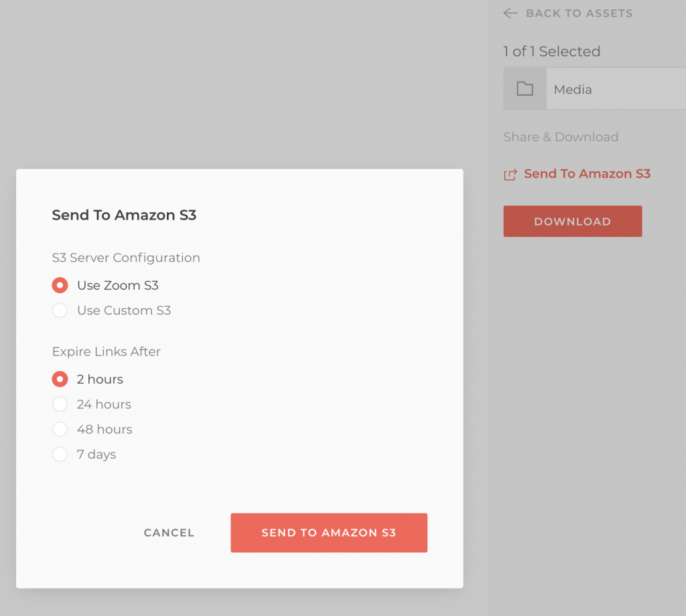686x616 pixels.
Task: Choose 24 hours link expiry
Action: pos(60,404)
